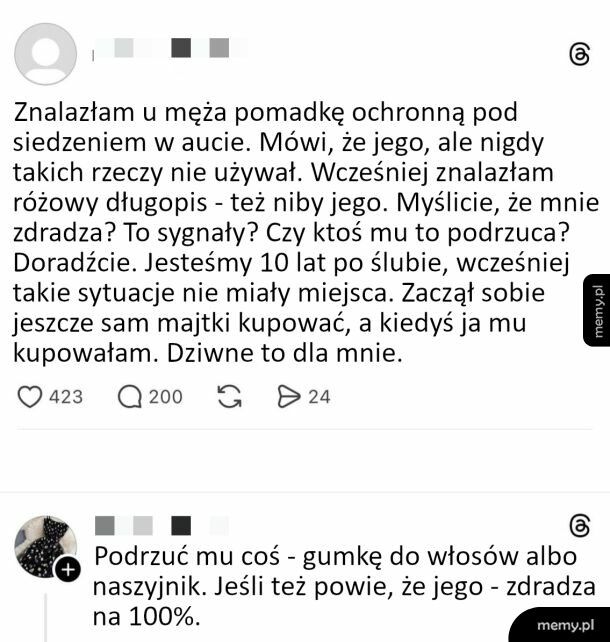Open the original poster's gray profile avatar
Image resolution: width=610 pixels, height=642 pixels.
tap(45, 54)
